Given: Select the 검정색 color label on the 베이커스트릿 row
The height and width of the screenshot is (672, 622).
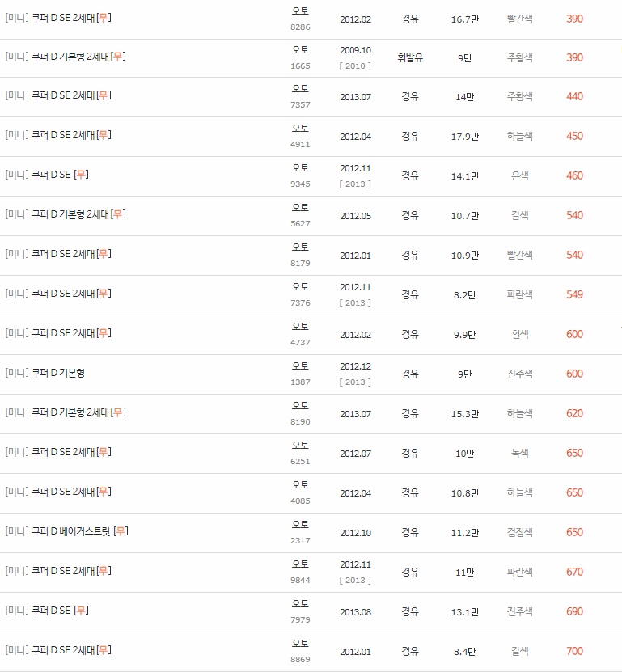Looking at the screenshot, I should point(520,531).
